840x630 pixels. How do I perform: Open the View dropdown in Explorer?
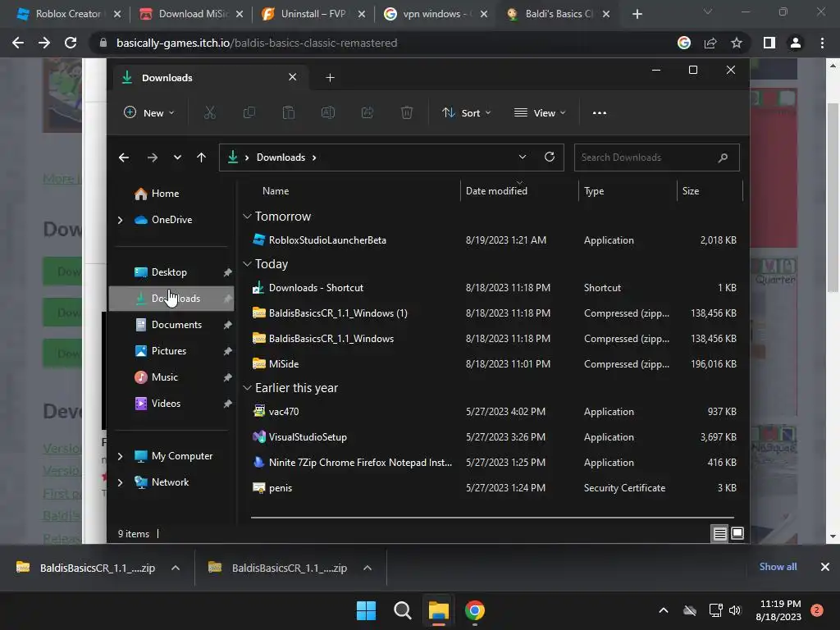click(540, 112)
